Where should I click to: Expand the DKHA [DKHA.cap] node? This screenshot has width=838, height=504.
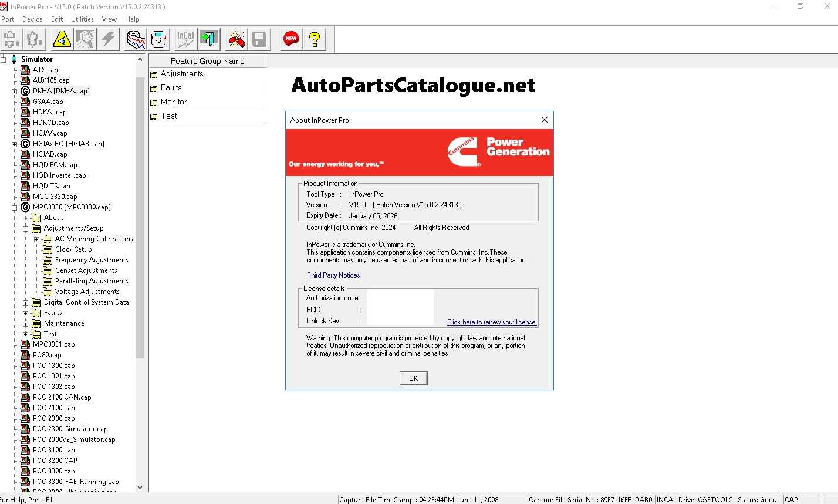(15, 92)
